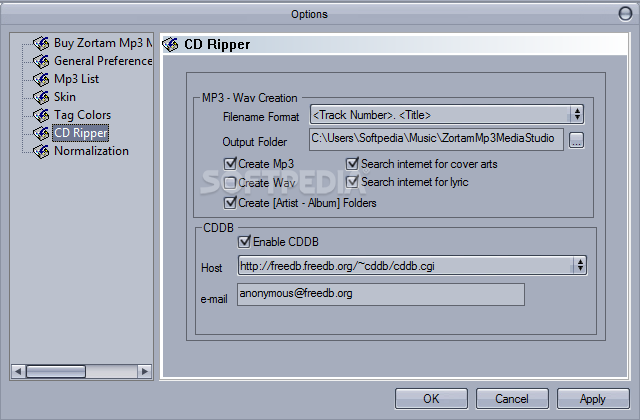
Task: Click the CD Ripper tree icon
Action: tap(41, 133)
